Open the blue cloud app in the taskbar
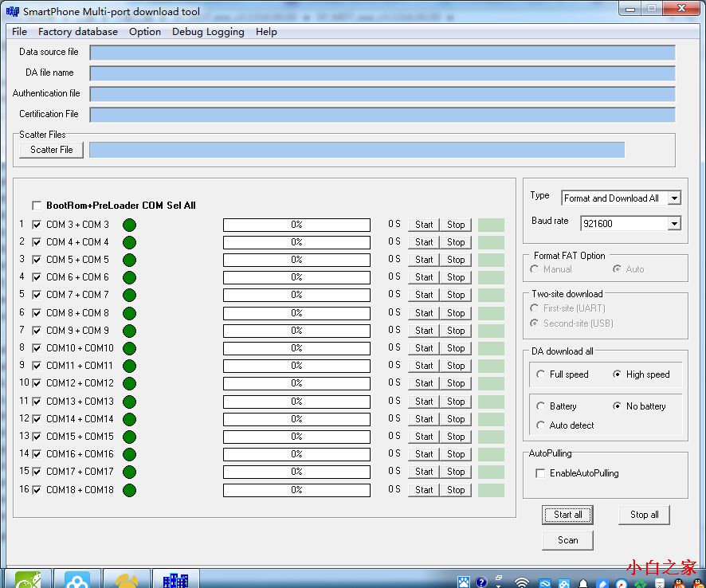Image resolution: width=706 pixels, height=588 pixels. pyautogui.click(x=77, y=580)
